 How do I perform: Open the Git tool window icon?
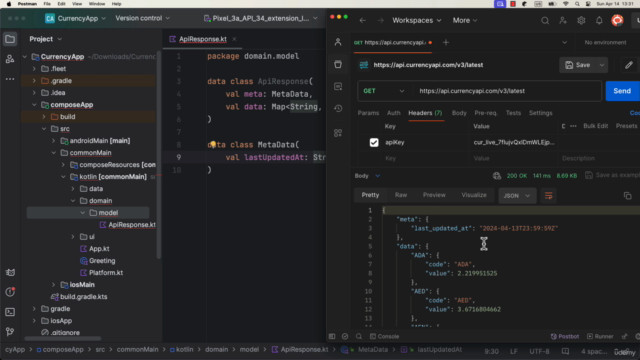10,332
